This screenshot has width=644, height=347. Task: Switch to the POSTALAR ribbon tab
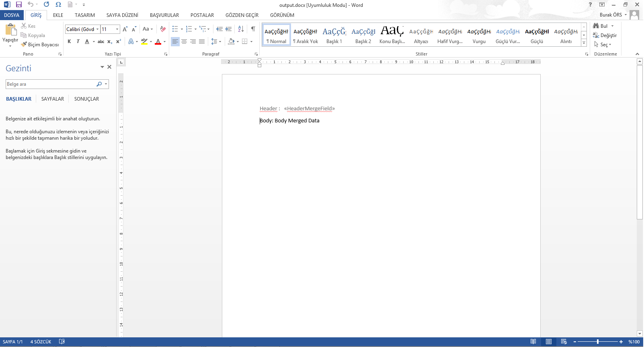(x=202, y=15)
